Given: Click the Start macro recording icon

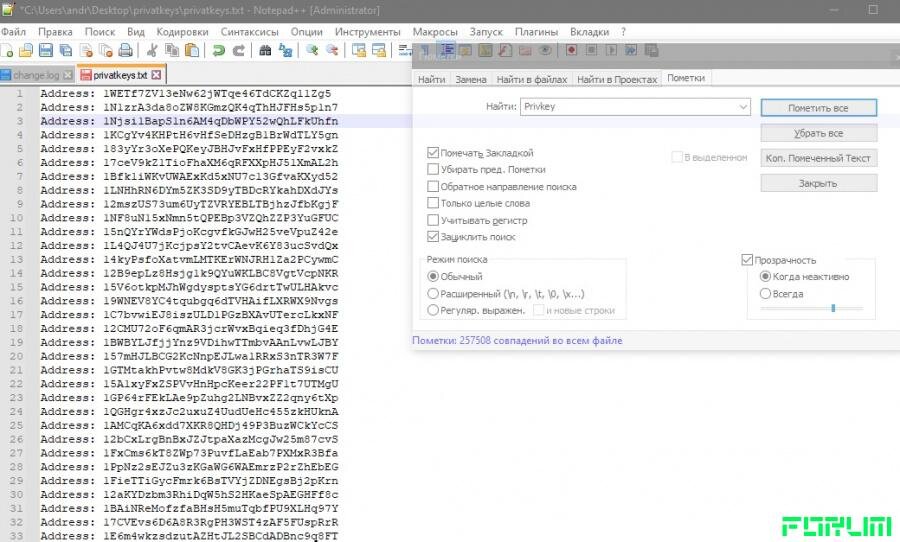Looking at the screenshot, I should [x=572, y=51].
